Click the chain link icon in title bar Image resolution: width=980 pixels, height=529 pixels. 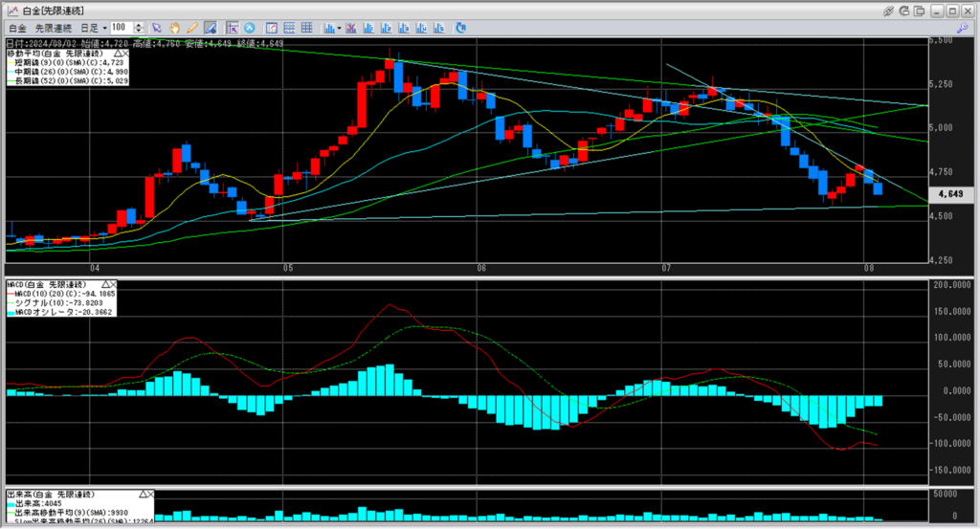[x=889, y=10]
